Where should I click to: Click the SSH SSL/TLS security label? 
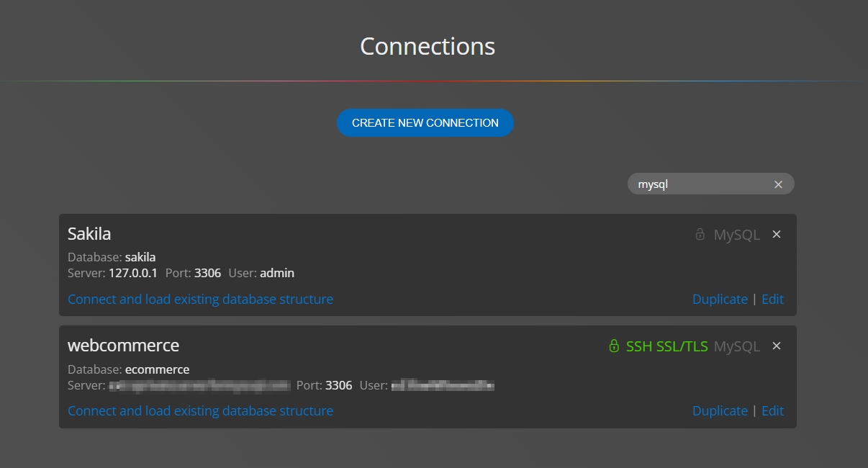click(666, 346)
